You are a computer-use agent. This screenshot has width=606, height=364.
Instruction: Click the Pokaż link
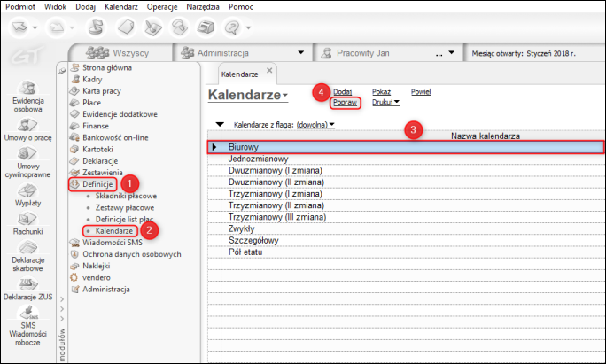(382, 91)
